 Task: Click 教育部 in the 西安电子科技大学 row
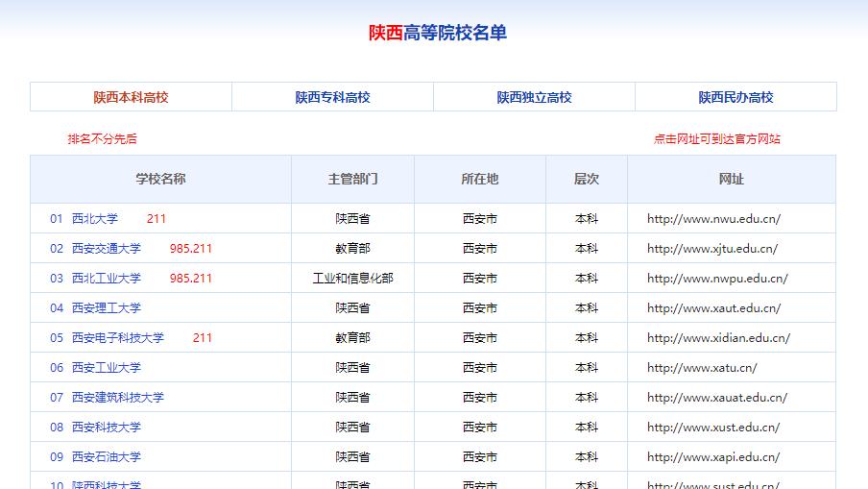tap(352, 338)
